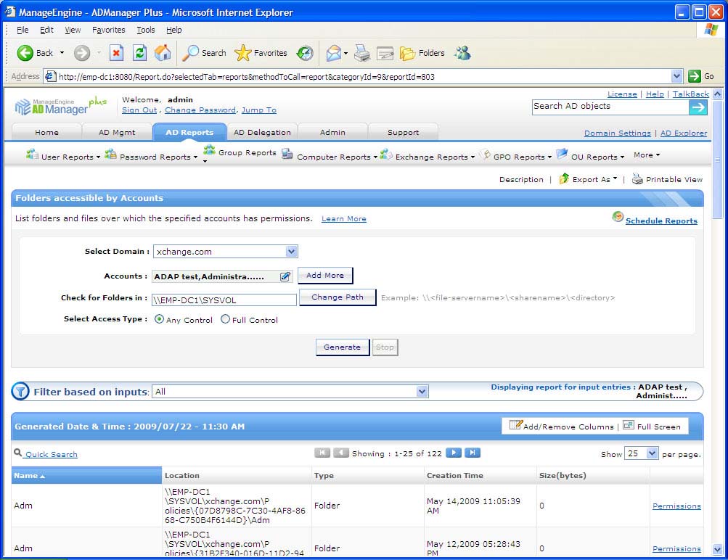Screen dimensions: 728x560
Task: Switch to the AD Delegation tab
Action: (x=262, y=132)
